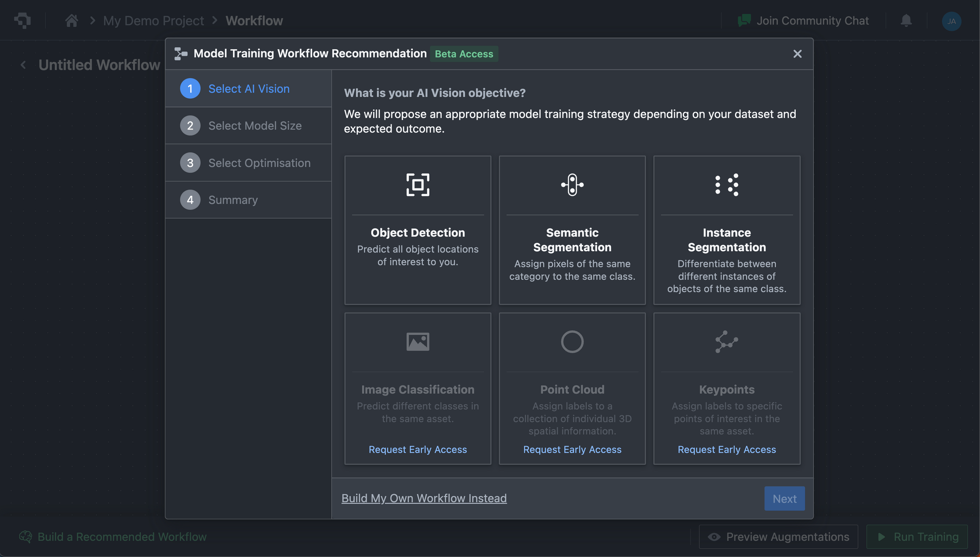This screenshot has height=557, width=980.
Task: Click the Object Detection bounding box icon
Action: pos(418,185)
